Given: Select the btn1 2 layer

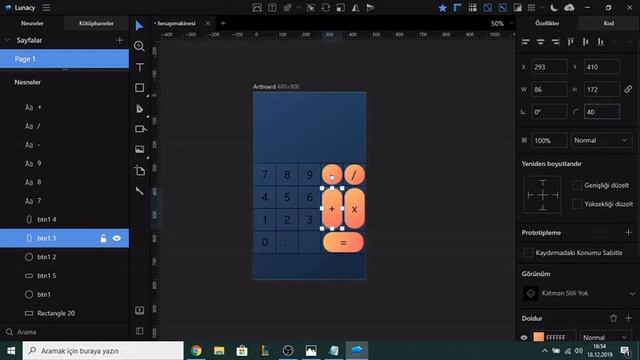Looking at the screenshot, I should coord(64,257).
